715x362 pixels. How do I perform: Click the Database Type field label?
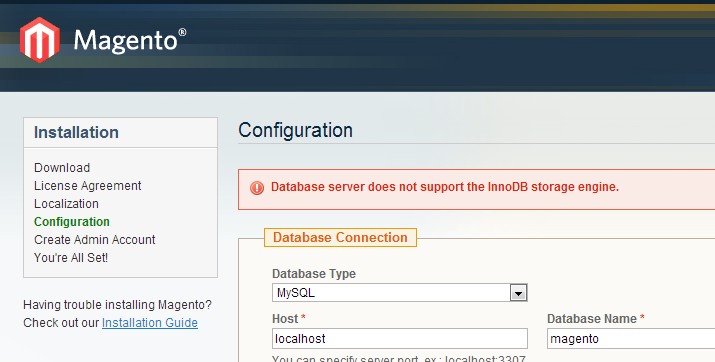pyautogui.click(x=314, y=274)
